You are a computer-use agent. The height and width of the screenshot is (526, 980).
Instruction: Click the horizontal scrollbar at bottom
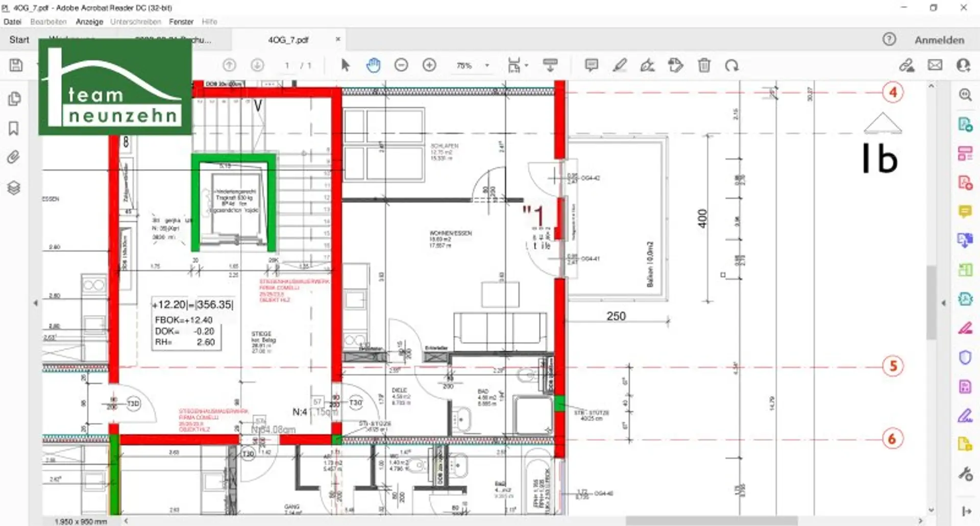(712, 520)
